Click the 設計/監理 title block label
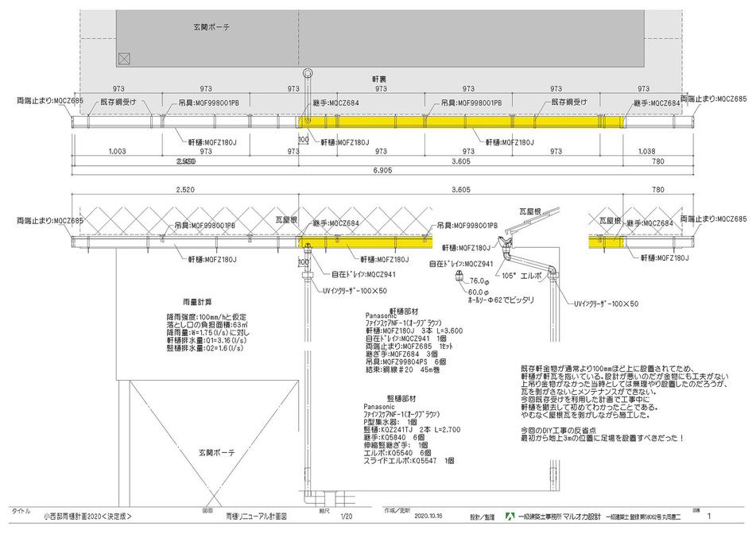Screen dimensions: 756x534 pyautogui.click(x=483, y=517)
